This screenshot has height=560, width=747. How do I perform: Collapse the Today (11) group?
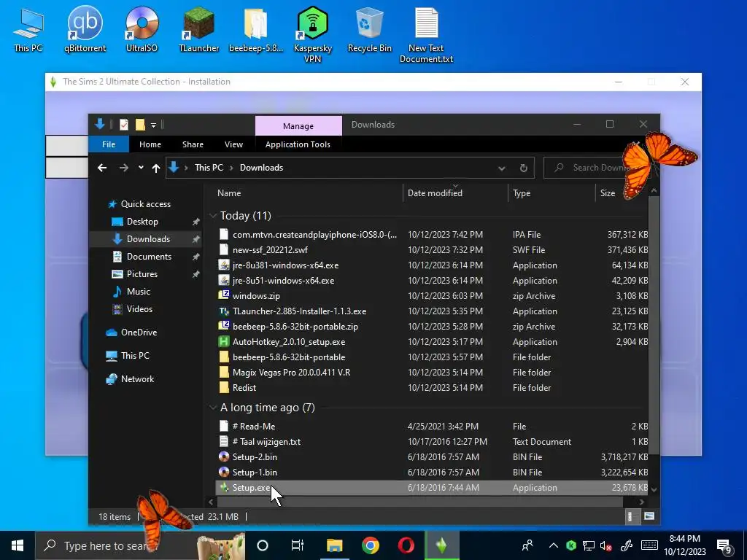pos(213,216)
